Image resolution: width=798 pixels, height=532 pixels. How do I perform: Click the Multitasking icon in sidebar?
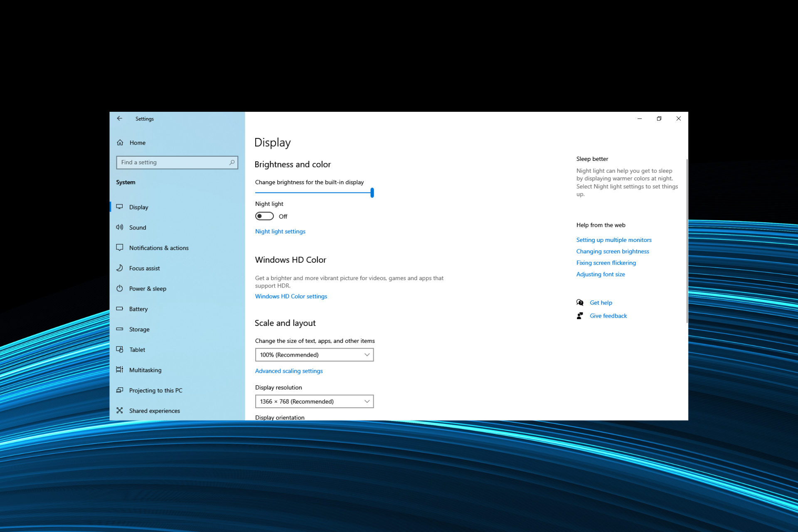121,370
